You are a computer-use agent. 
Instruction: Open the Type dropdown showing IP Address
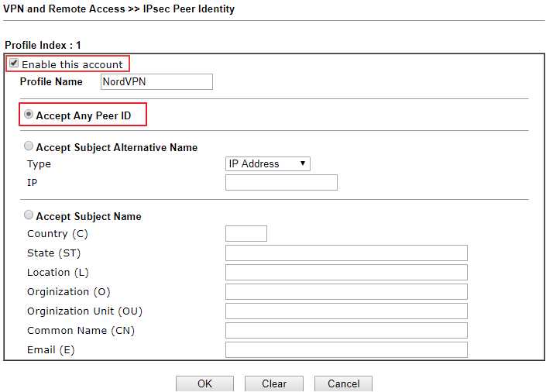pyautogui.click(x=268, y=163)
